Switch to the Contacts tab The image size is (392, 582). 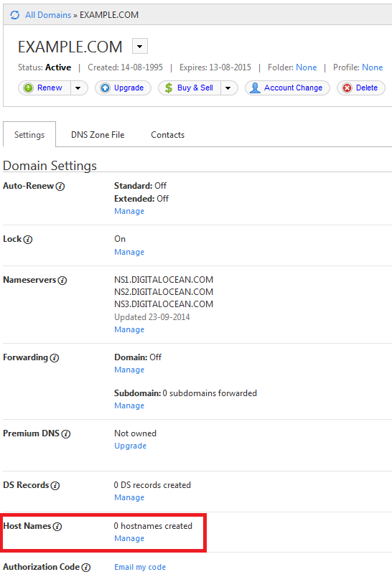click(167, 135)
